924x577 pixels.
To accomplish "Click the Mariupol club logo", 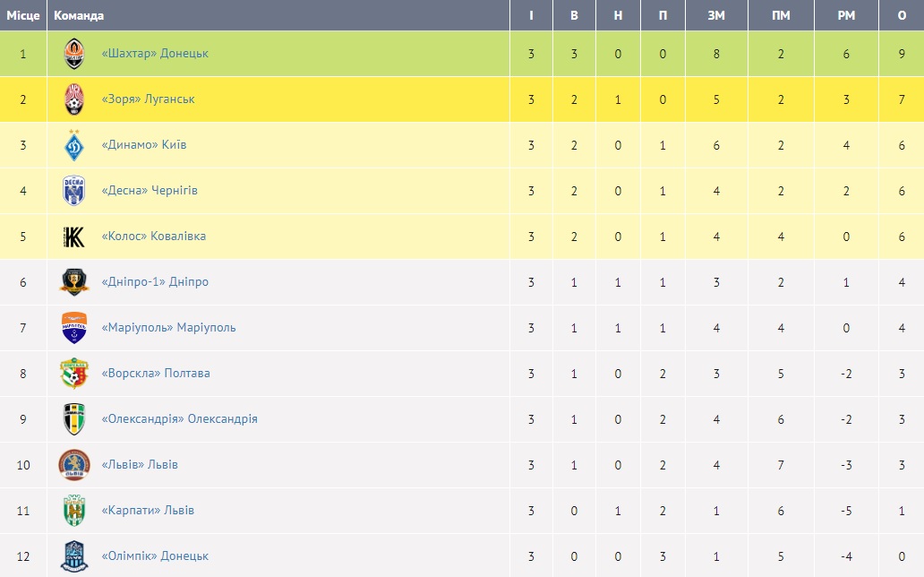I will coord(74,328).
